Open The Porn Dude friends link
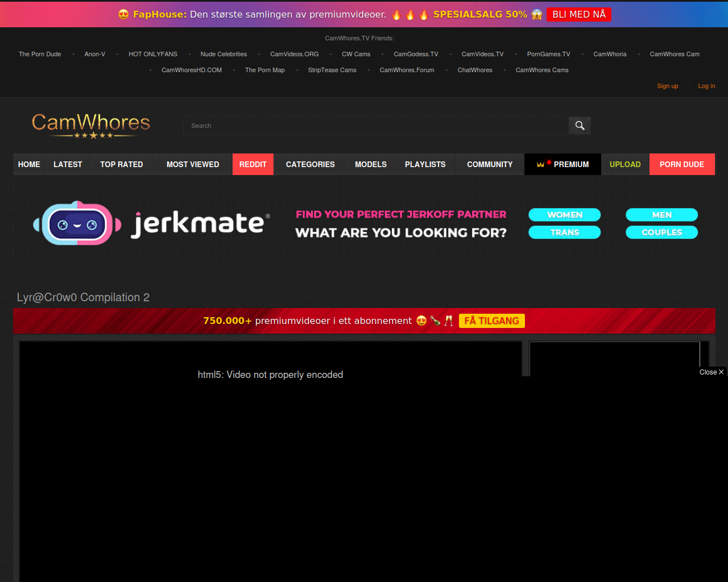This screenshot has width=728, height=582. 40,54
